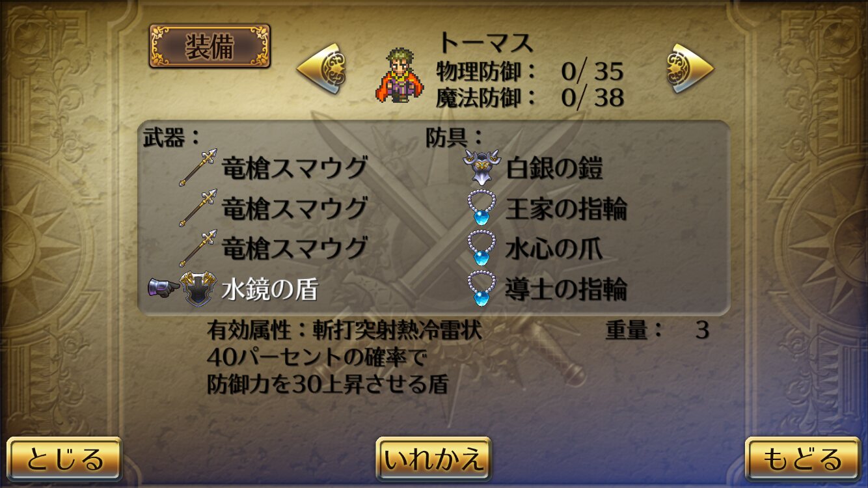Click the 水鏡の盾 shield icon
868x488 pixels.
(x=198, y=289)
